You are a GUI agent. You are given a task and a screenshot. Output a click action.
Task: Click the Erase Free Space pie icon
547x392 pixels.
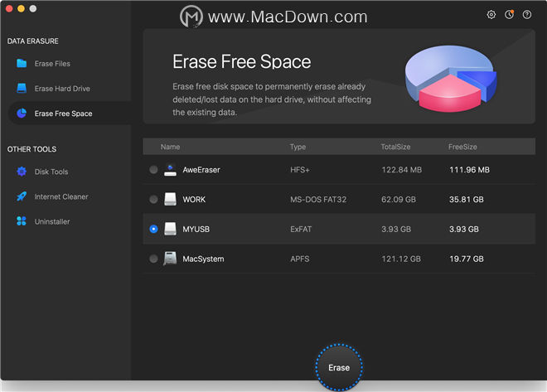tap(22, 113)
